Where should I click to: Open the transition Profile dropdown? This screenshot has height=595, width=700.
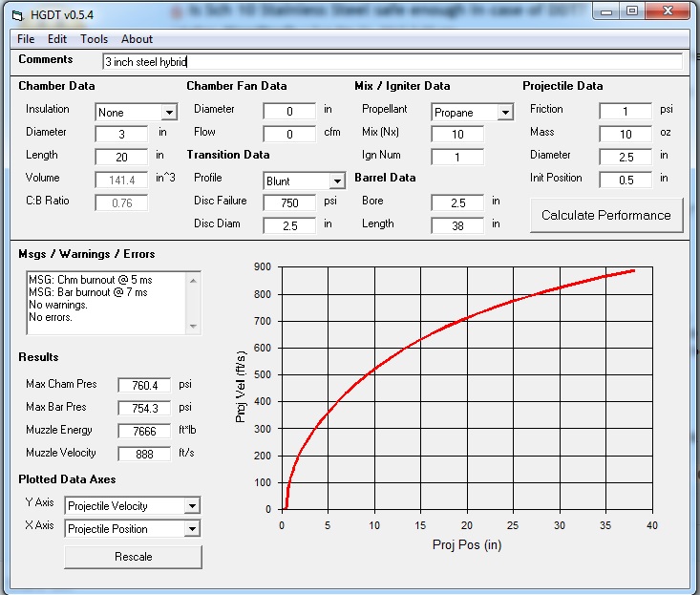336,181
